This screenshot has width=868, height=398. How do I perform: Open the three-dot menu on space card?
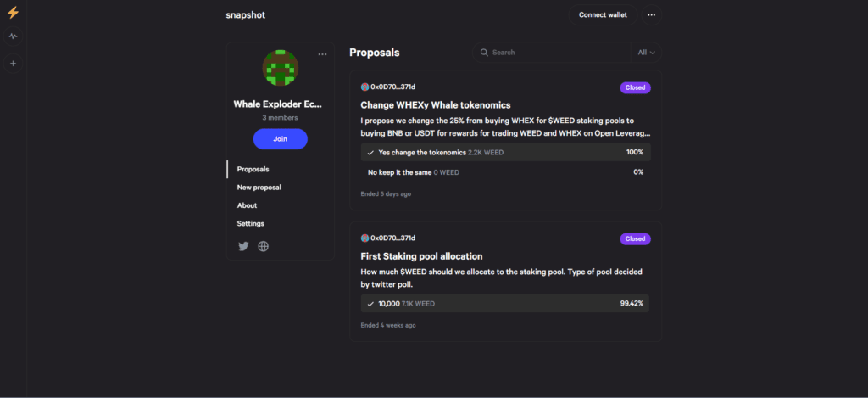[323, 54]
